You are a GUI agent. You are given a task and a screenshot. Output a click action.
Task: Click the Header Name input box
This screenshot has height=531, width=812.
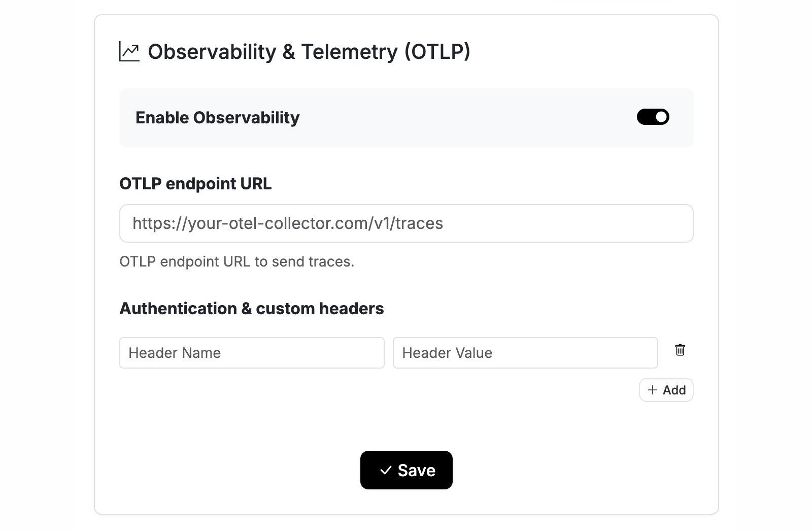(x=252, y=353)
